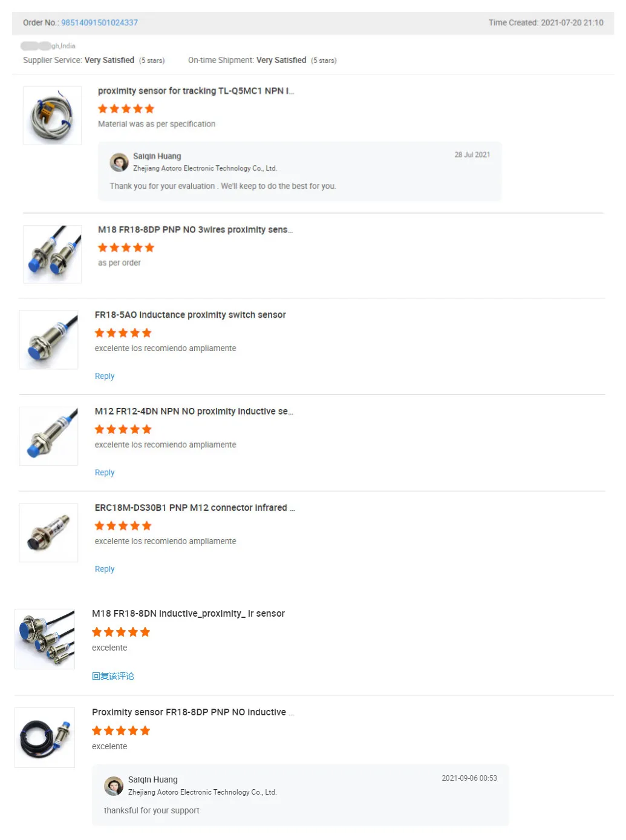626x840 pixels.
Task: Click the FR18-8DP coiled cable sensor thumbnail
Action: (x=45, y=738)
